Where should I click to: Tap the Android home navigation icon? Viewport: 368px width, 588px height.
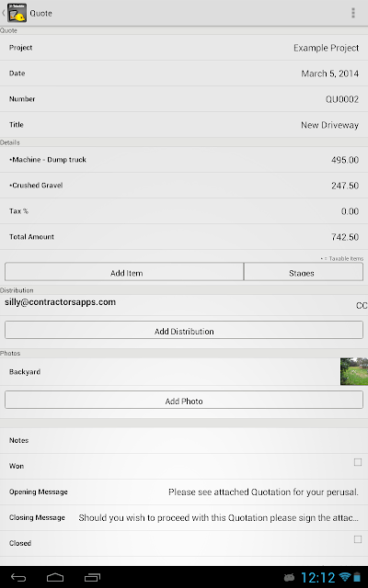coord(55,578)
